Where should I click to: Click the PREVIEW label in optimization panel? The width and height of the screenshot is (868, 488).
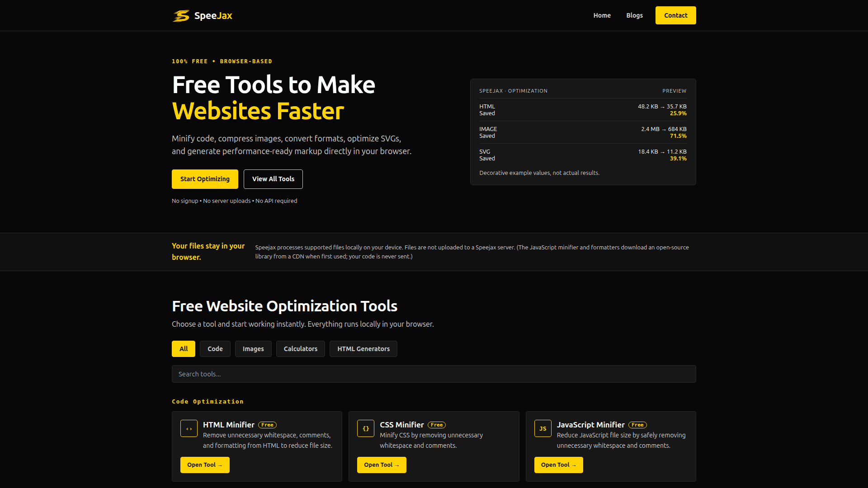674,91
